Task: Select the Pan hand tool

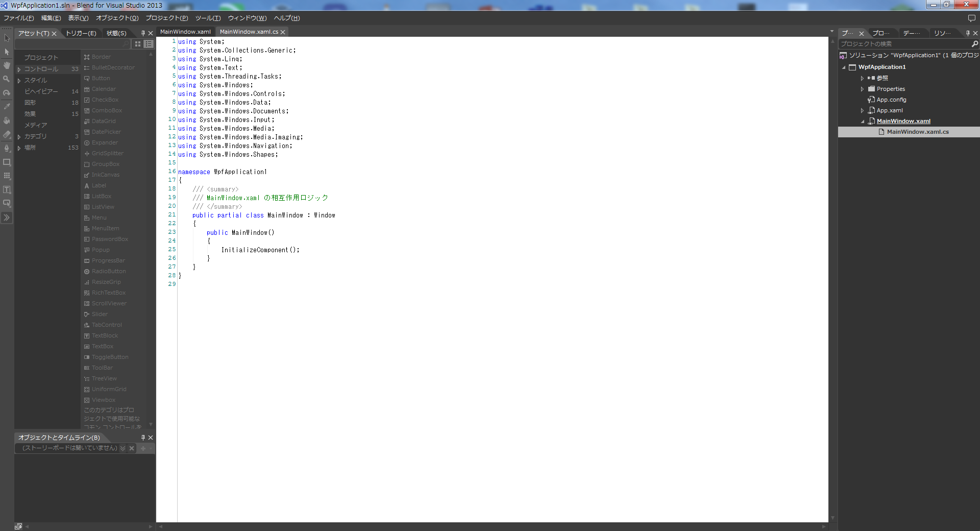Action: 7,65
